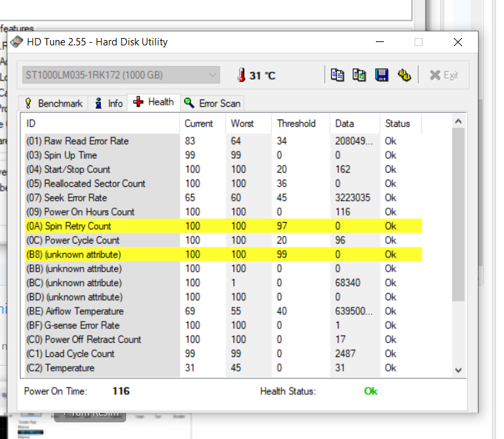Click data value 3223035 for Seek Error Rate
504x439 pixels.
point(352,197)
